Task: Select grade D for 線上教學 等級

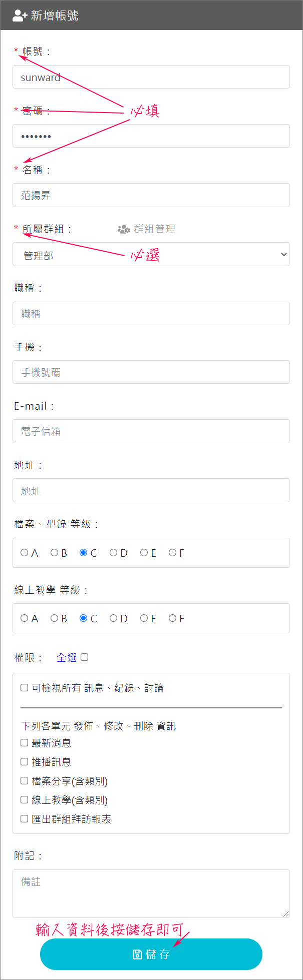Action: coord(113,618)
